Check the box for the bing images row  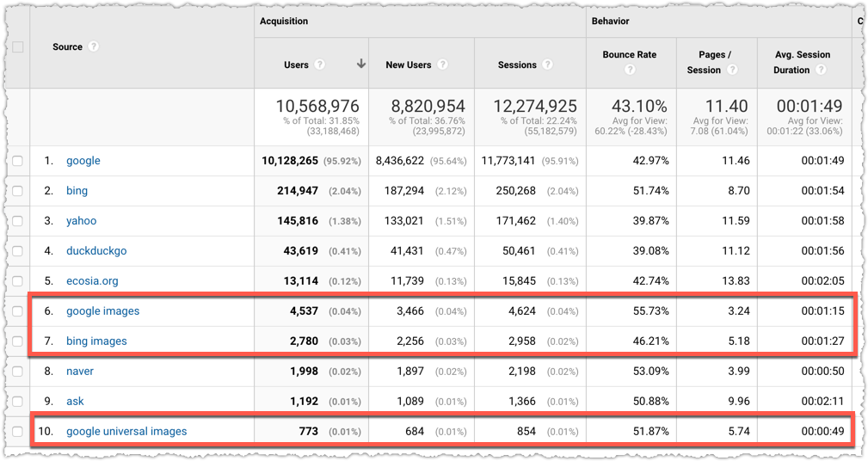tap(18, 341)
